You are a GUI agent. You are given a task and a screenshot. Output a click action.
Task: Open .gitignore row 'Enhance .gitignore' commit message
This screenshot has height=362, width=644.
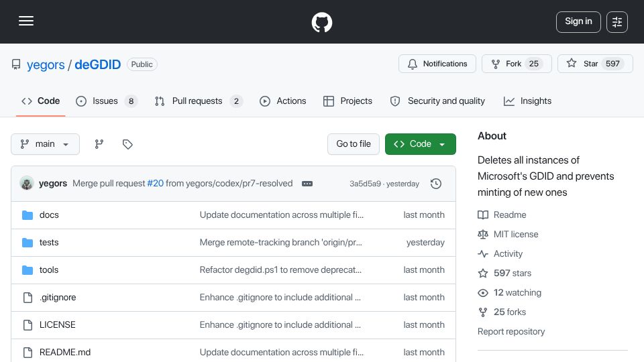280,298
